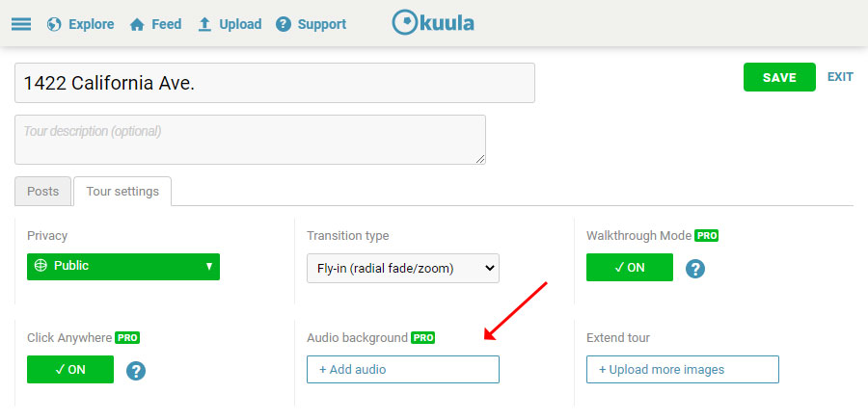Switch to the Posts tab
This screenshot has height=420, width=868.
coord(42,191)
